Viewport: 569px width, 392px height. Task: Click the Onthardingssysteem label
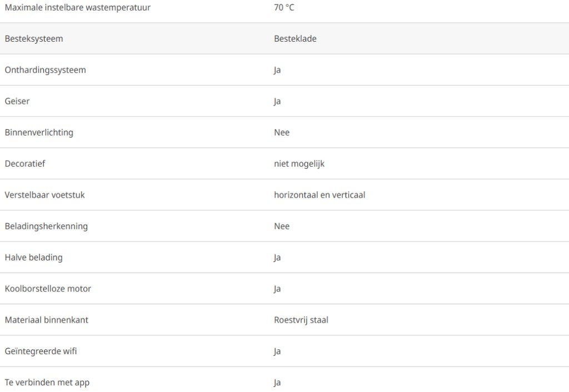(x=46, y=70)
